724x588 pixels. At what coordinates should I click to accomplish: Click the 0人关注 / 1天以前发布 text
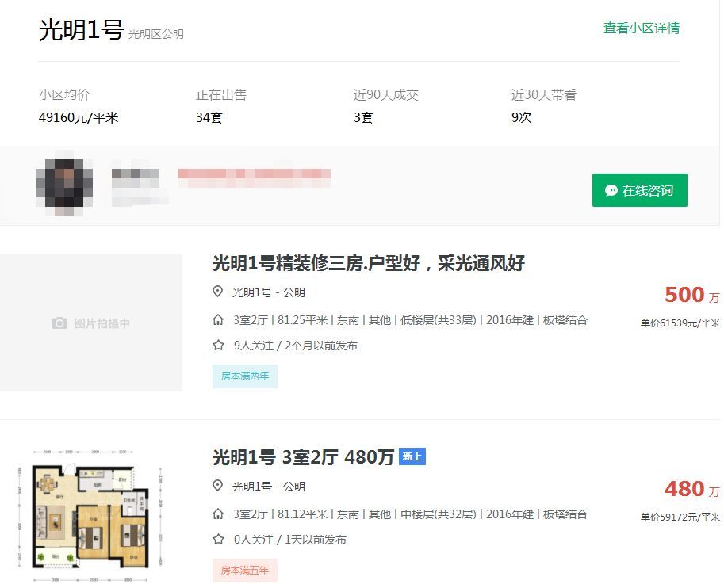point(290,540)
